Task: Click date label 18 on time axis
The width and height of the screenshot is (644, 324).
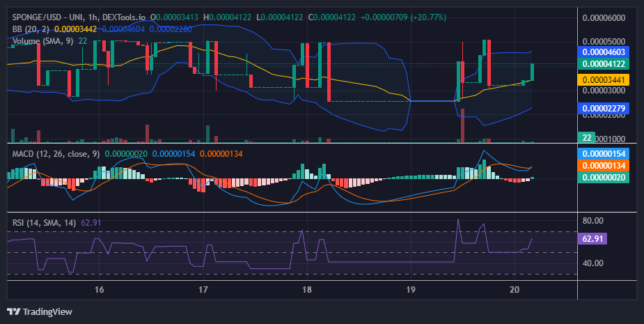Action: pos(307,289)
